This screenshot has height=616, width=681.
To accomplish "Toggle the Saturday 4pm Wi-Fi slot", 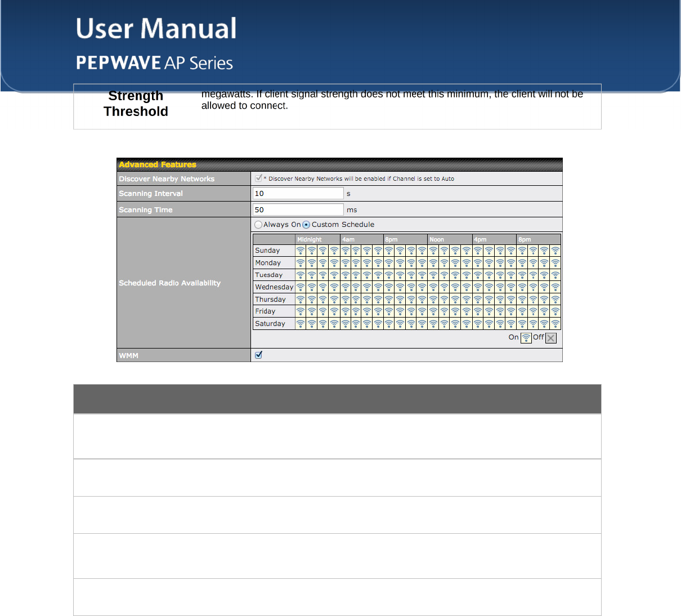I will (x=478, y=324).
